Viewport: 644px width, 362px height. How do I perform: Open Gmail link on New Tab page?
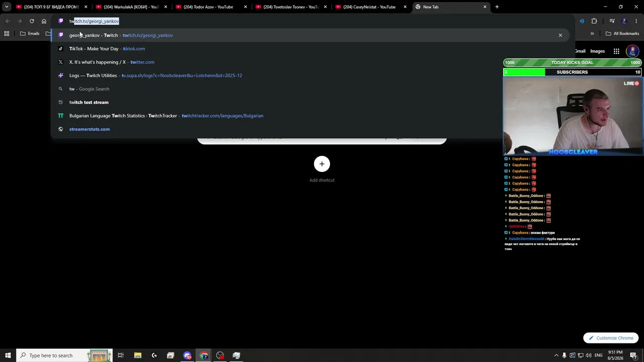(x=580, y=51)
